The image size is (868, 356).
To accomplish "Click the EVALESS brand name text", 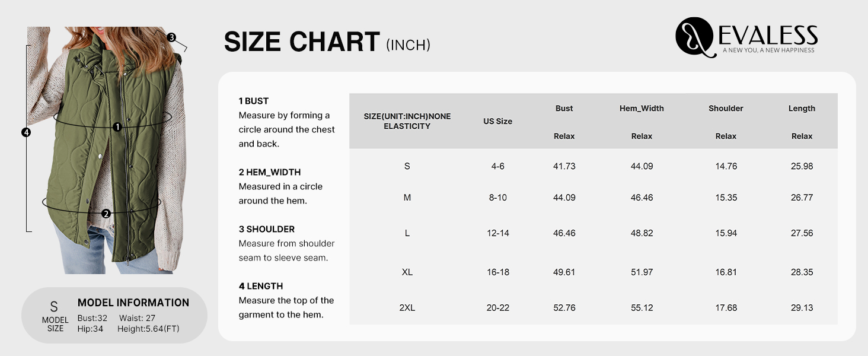I will click(x=768, y=35).
